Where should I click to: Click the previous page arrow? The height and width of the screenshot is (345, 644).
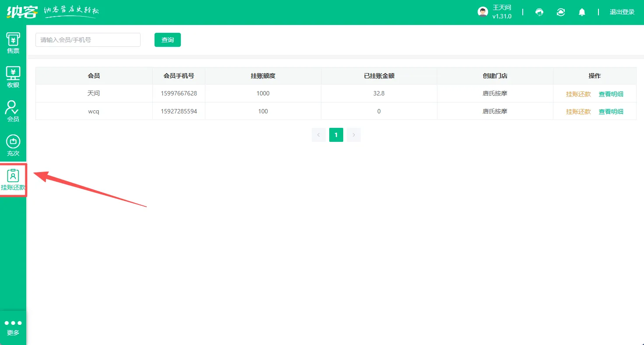click(x=318, y=134)
